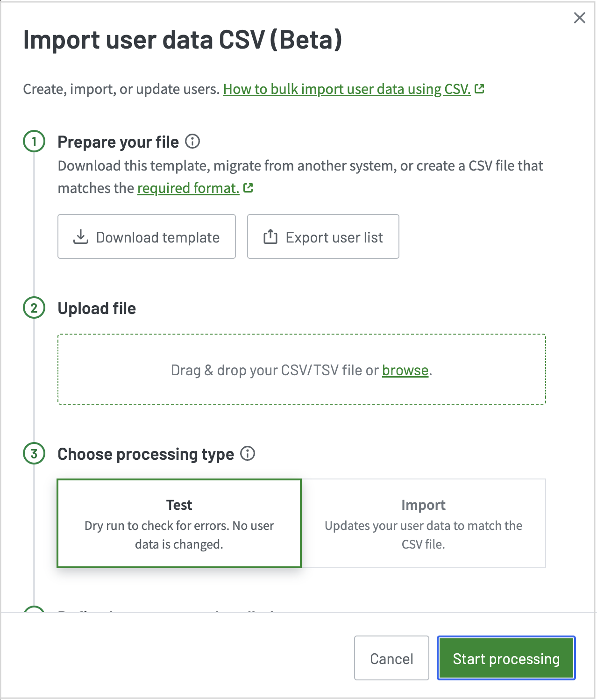Viewport: 597px width, 700px height.
Task: Click the Export user list button
Action: pyautogui.click(x=323, y=237)
